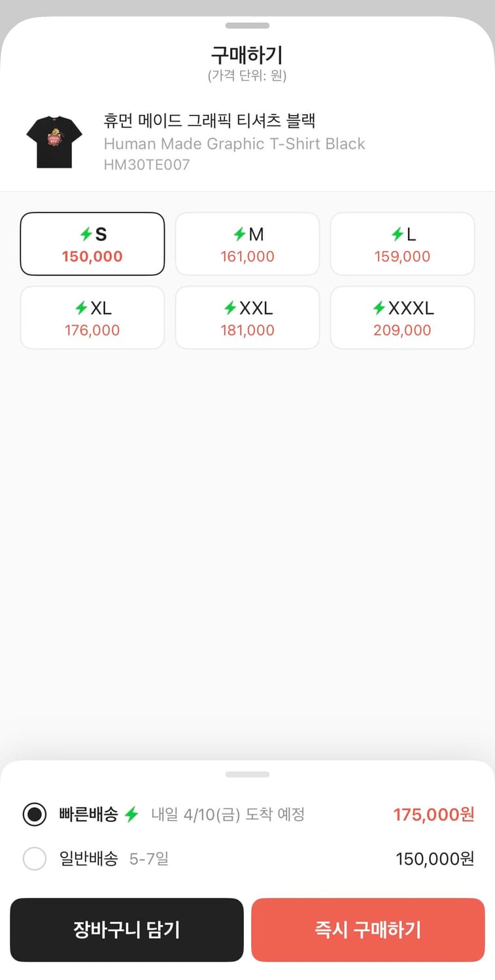The image size is (495, 980).
Task: Tap the top sheet drag handle
Action: [247, 25]
